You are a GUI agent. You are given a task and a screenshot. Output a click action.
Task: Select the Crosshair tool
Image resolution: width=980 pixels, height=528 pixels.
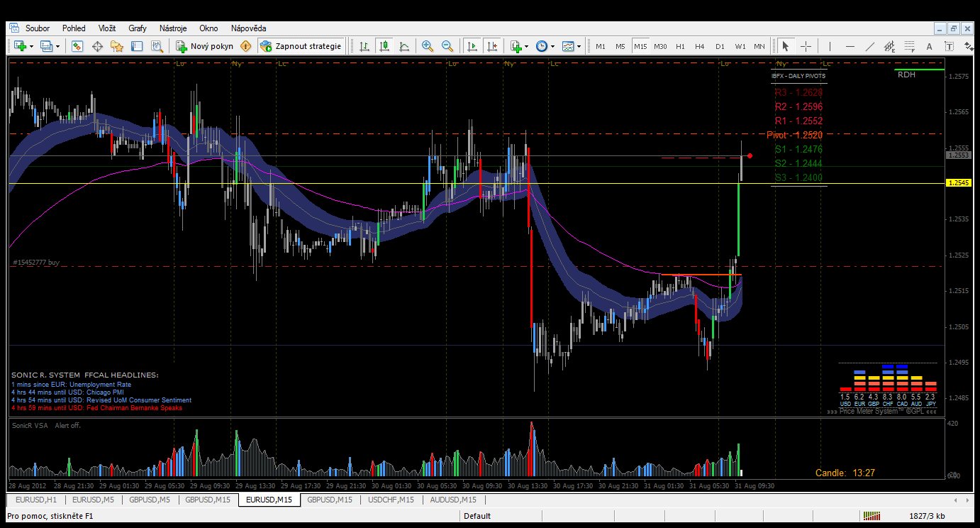point(806,46)
